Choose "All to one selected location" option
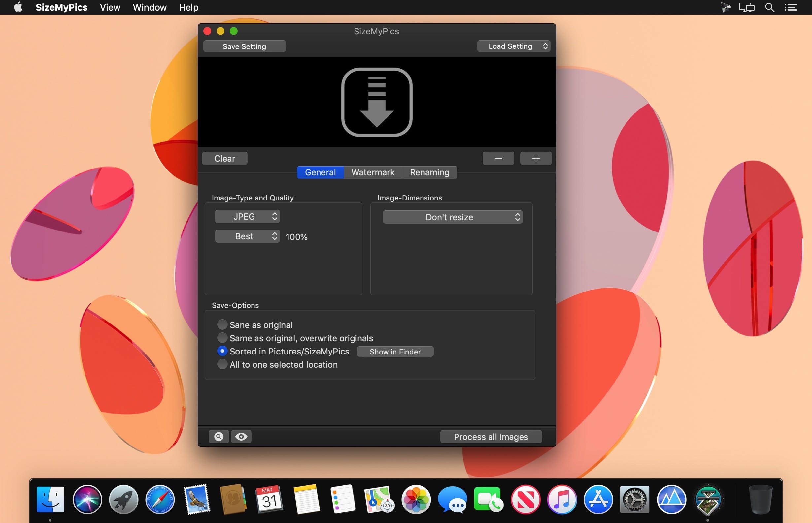 (222, 364)
